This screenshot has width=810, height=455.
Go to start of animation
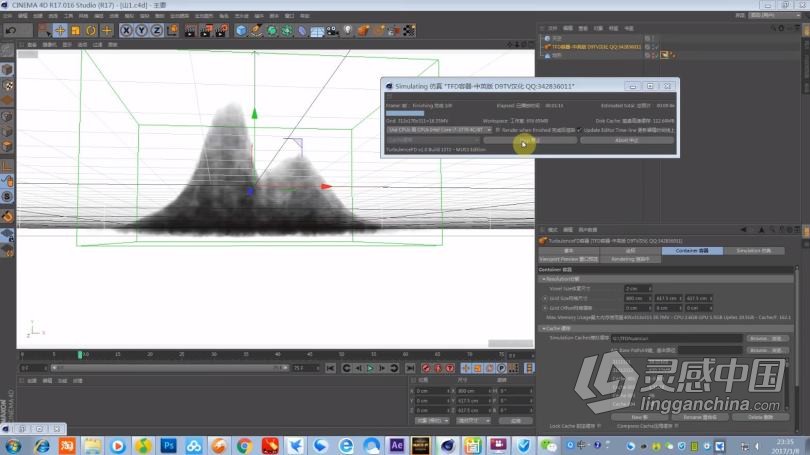tap(330, 368)
